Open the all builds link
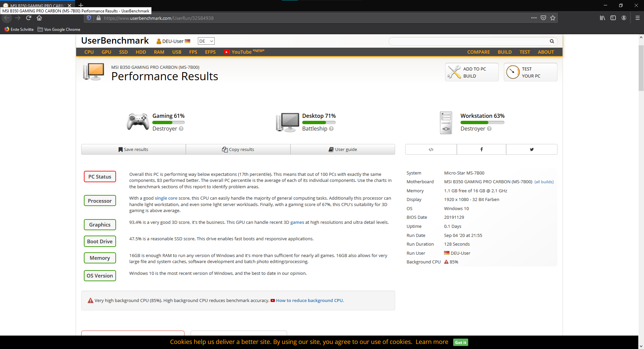Image resolution: width=644 pixels, height=349 pixels. click(x=544, y=182)
